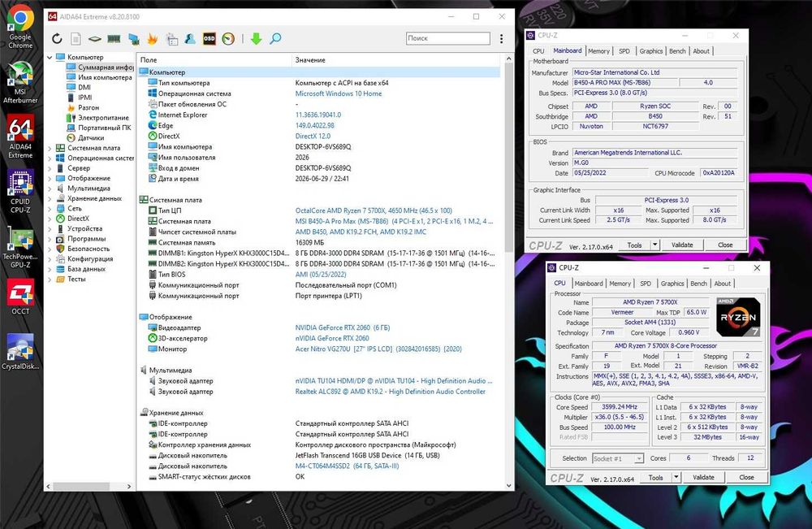Select Электропитание tree item

click(x=98, y=118)
